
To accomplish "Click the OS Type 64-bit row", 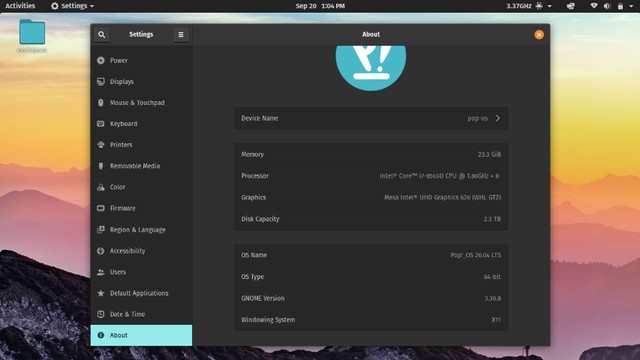I will [x=371, y=277].
